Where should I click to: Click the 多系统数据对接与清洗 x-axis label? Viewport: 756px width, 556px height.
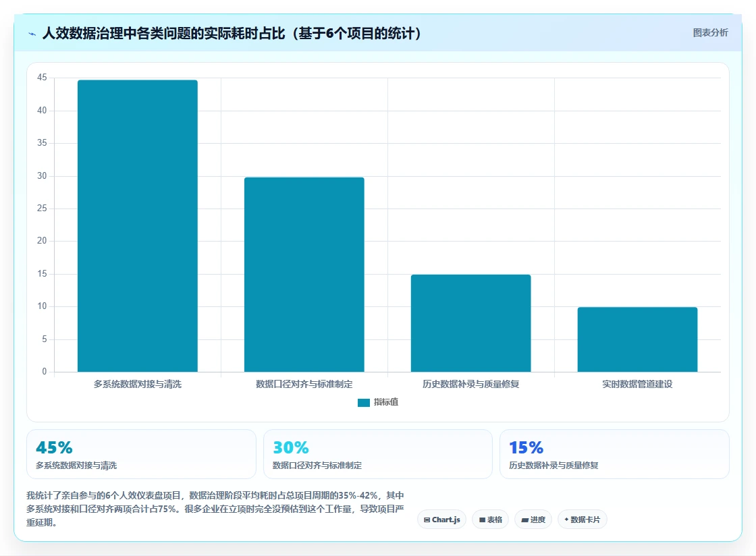[x=138, y=384]
